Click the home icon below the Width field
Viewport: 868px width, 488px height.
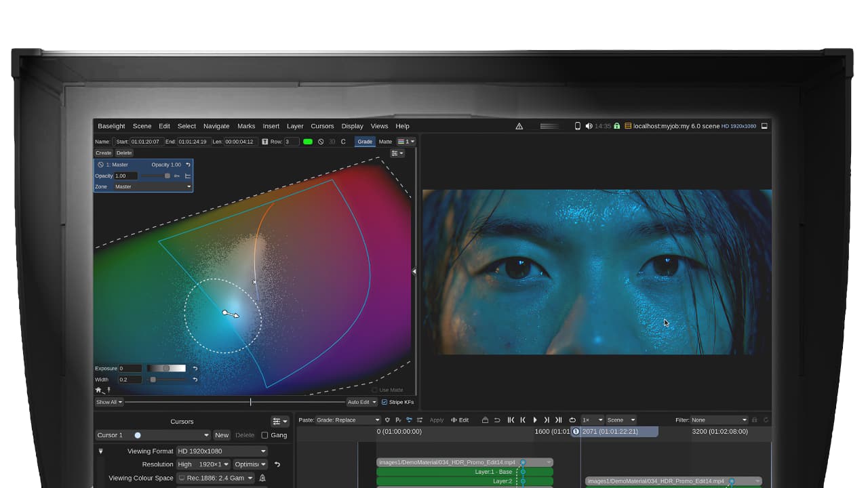(x=98, y=390)
